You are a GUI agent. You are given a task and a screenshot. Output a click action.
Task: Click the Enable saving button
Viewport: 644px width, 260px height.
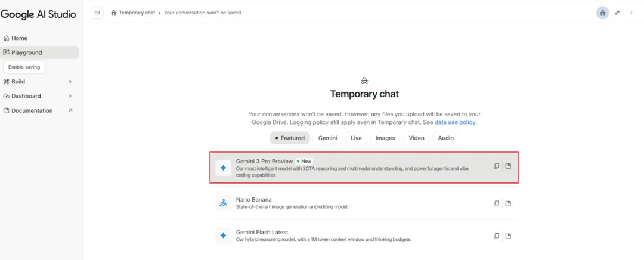coord(24,67)
